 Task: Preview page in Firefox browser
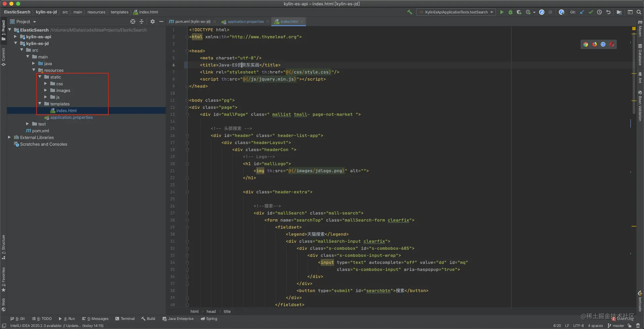594,44
